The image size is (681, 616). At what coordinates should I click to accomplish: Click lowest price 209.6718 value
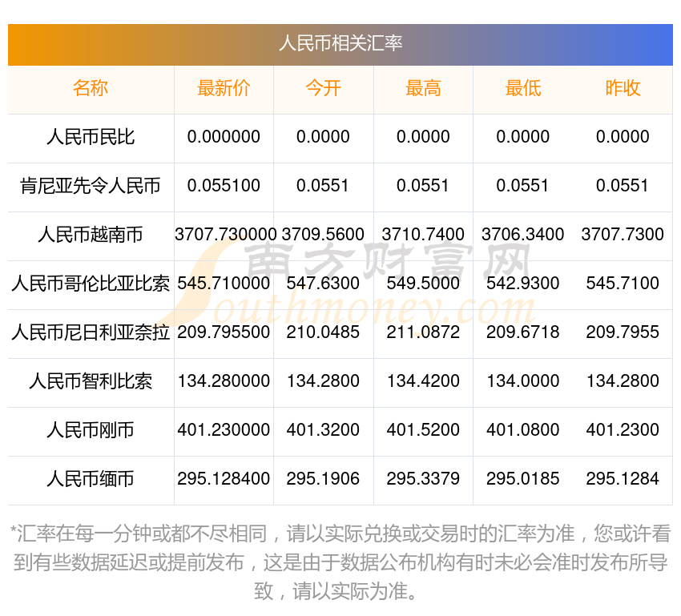tap(523, 332)
